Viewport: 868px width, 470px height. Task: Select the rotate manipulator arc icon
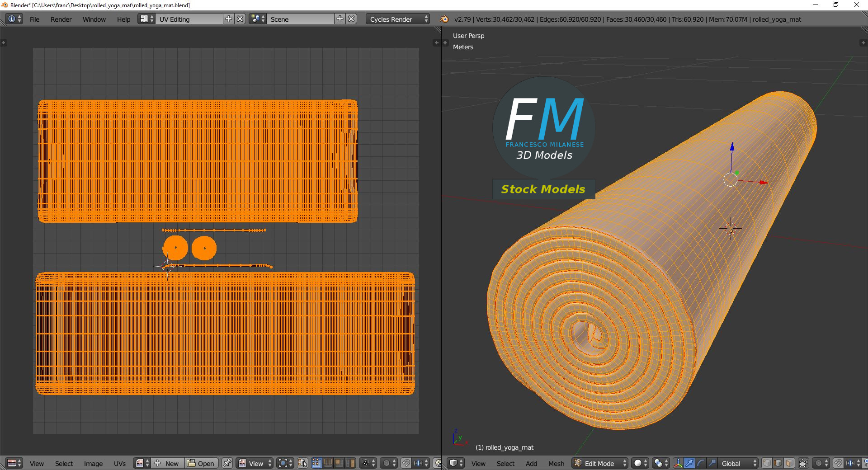pyautogui.click(x=700, y=463)
